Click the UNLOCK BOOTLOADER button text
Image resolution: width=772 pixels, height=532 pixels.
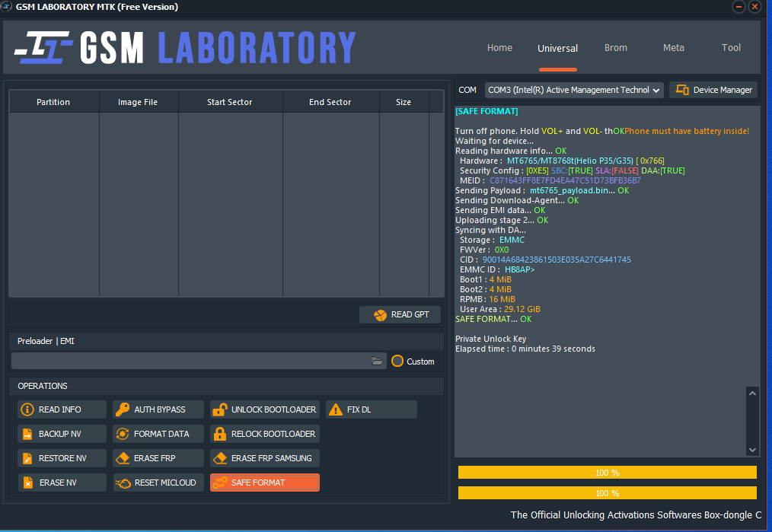pos(274,409)
